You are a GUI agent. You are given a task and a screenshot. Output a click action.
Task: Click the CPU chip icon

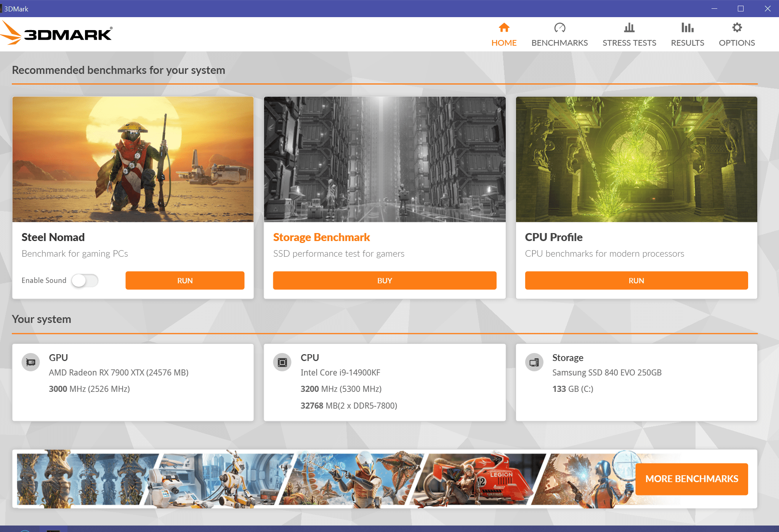tap(282, 362)
